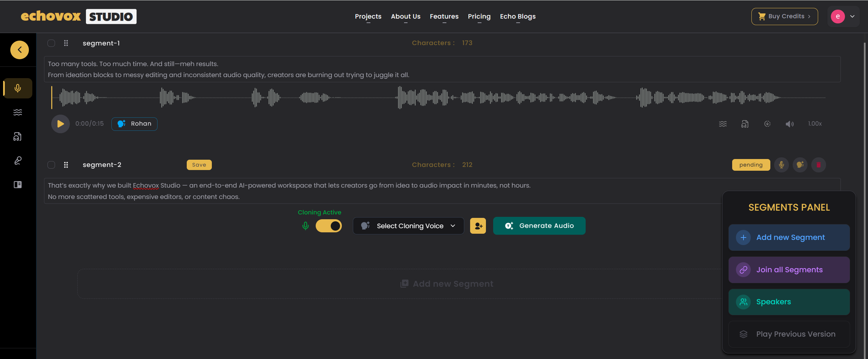Open the Select Cloning Voice dropdown
Screen dimensions: 868x359
pos(409,226)
